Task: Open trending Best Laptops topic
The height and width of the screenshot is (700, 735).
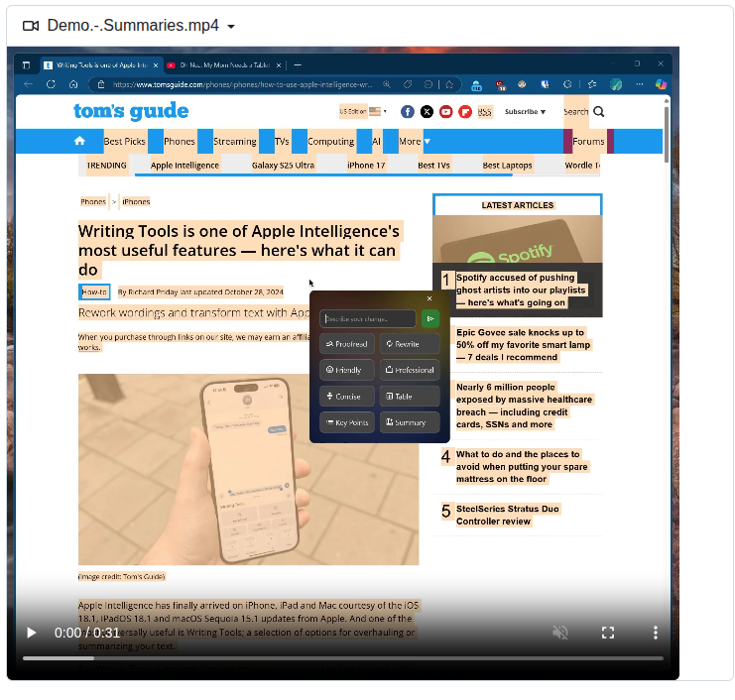Action: pyautogui.click(x=507, y=166)
